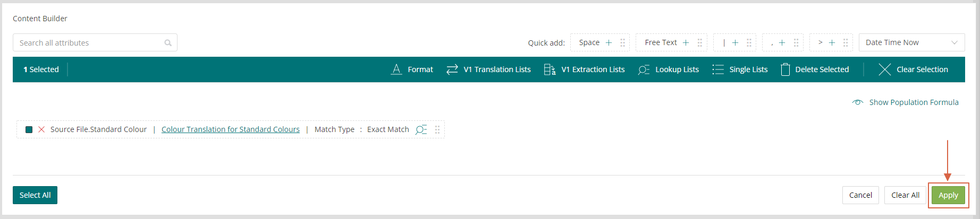Click the search magnifier icon
This screenshot has width=980, height=219.
(168, 43)
